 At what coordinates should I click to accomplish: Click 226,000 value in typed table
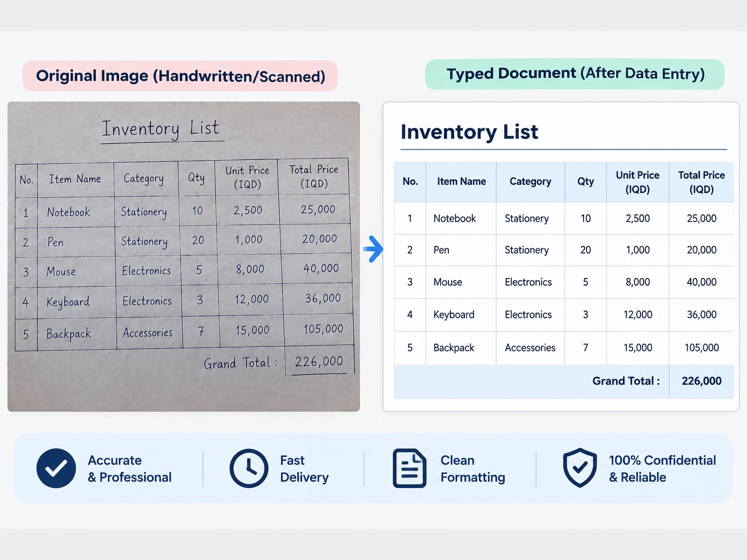point(701,381)
